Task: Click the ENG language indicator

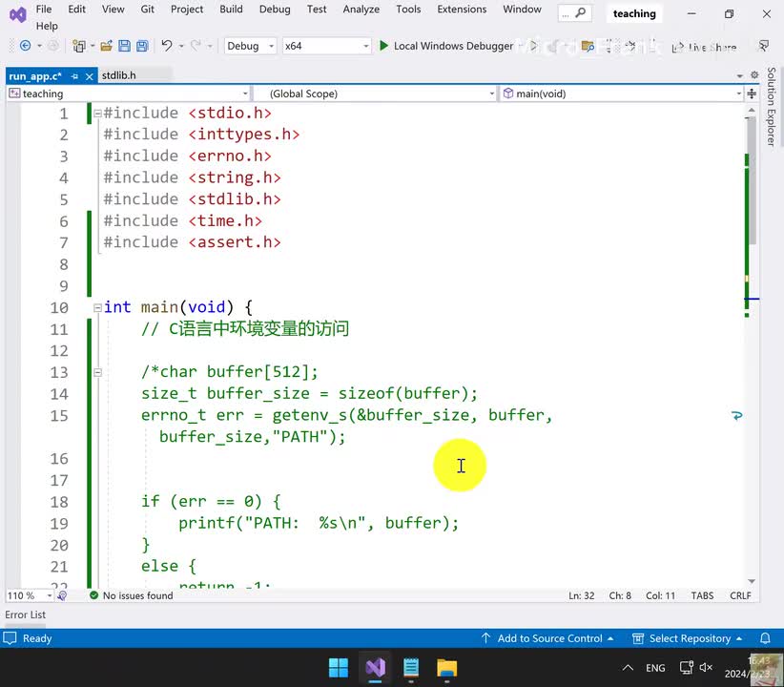Action: pyautogui.click(x=655, y=668)
